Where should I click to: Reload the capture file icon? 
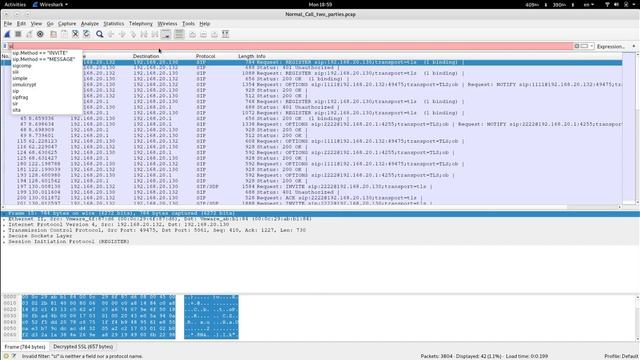(86, 34)
